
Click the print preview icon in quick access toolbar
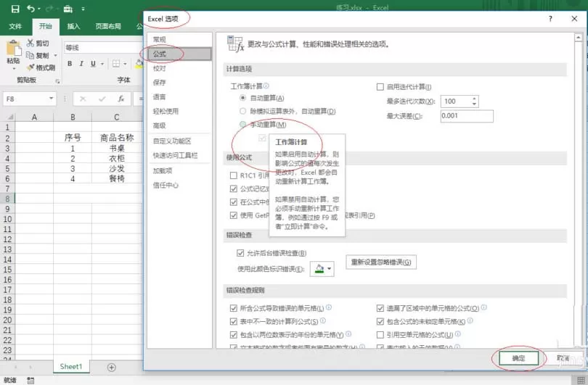coord(68,9)
